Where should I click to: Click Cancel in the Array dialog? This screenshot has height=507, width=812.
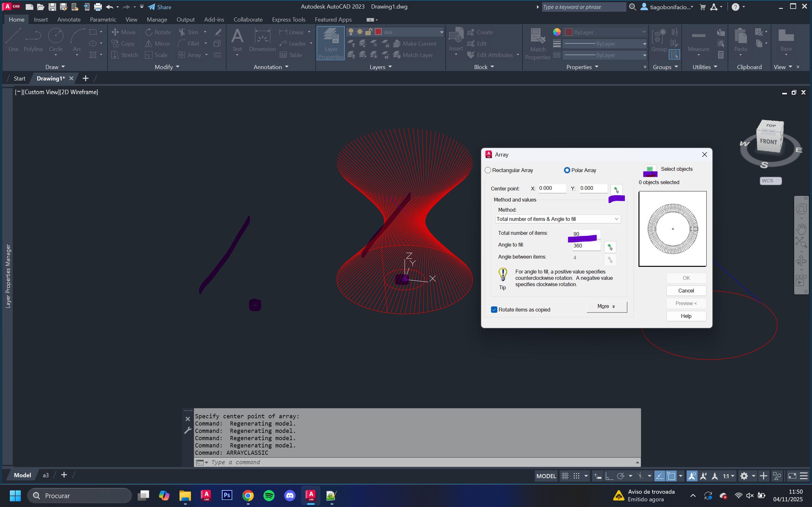(686, 291)
